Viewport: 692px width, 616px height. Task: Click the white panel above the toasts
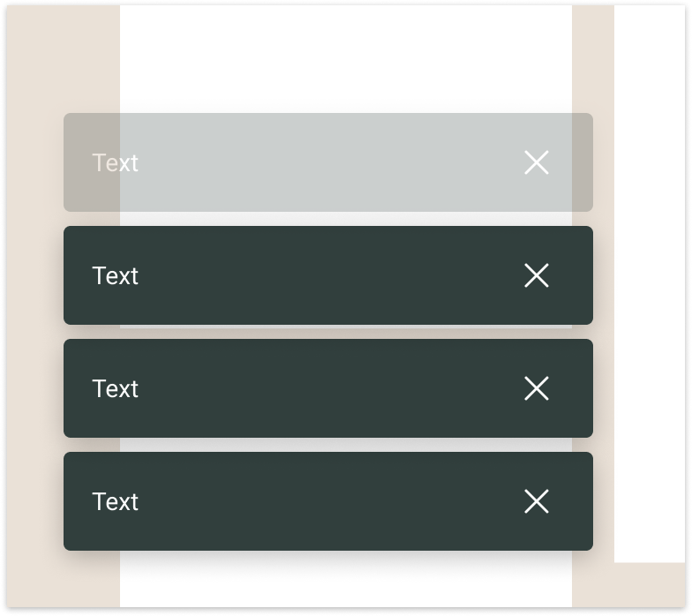344,57
